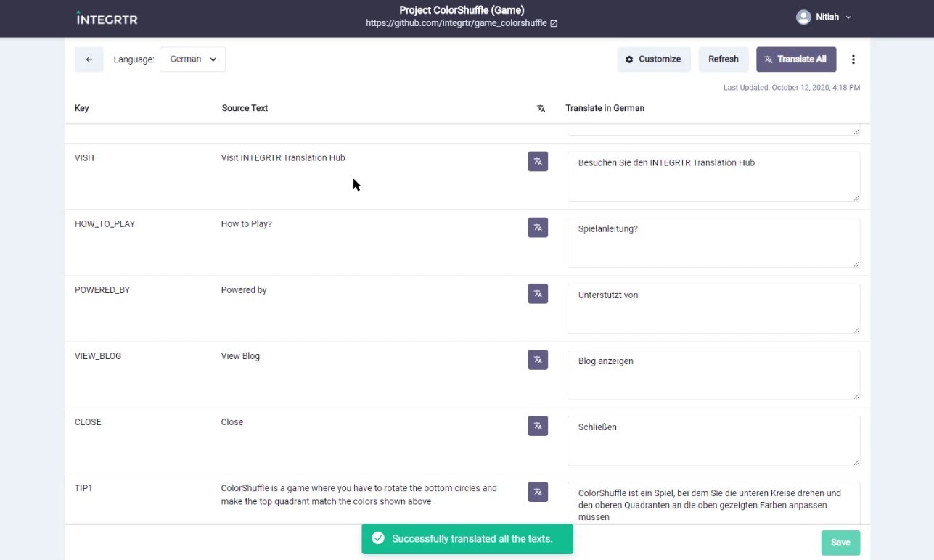This screenshot has width=934, height=560.
Task: Click translate icon in column header
Action: coord(541,108)
